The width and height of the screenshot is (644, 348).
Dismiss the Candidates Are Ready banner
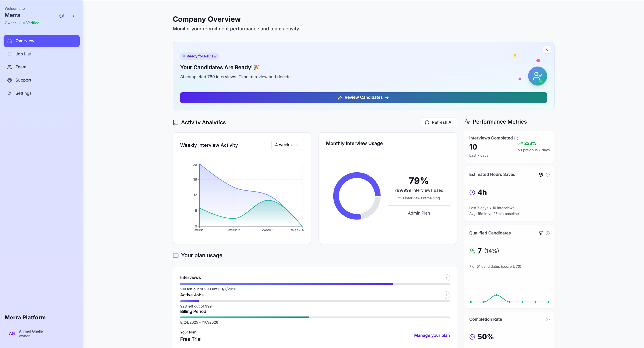point(547,50)
